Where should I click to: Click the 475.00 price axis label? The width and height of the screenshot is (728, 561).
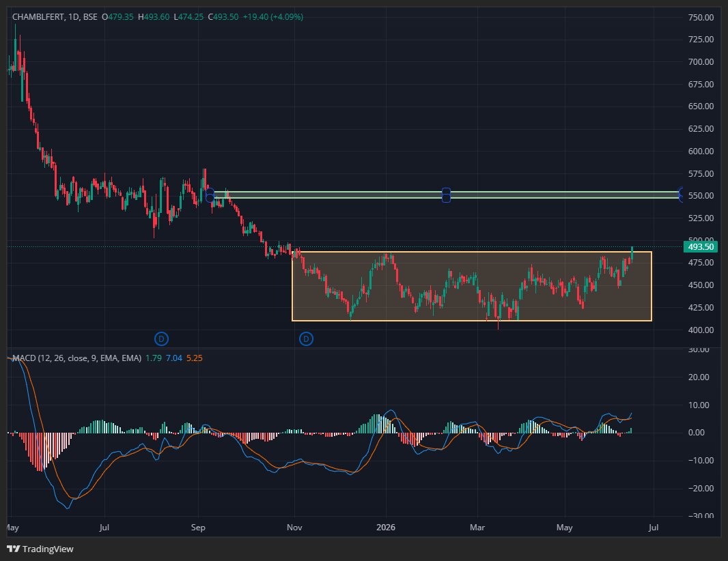pos(701,262)
